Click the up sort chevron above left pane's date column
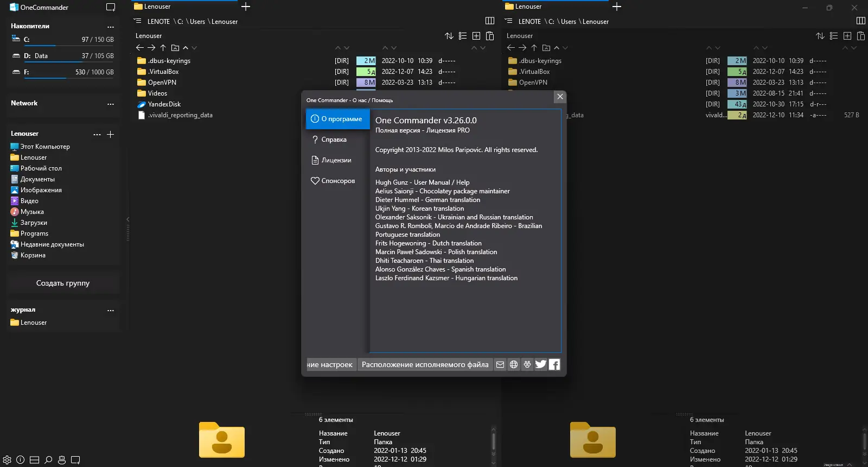 pos(385,48)
